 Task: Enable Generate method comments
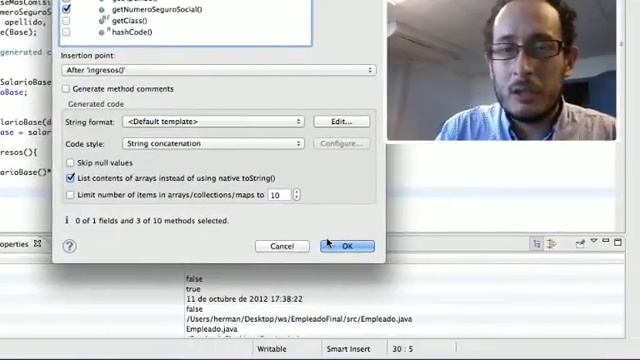(66, 89)
